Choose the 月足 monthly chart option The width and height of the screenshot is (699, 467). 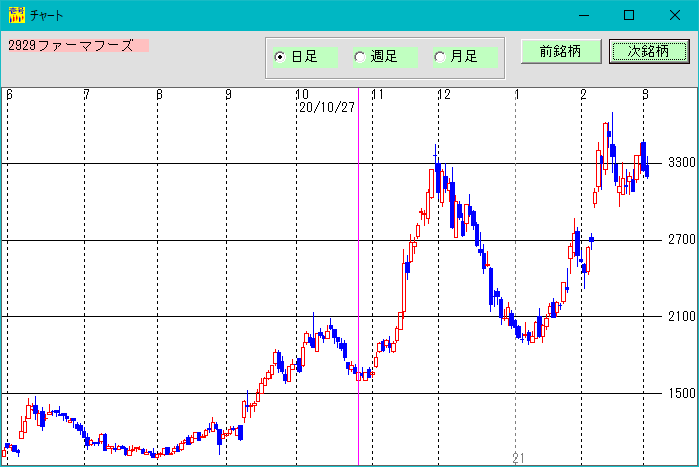coord(440,57)
